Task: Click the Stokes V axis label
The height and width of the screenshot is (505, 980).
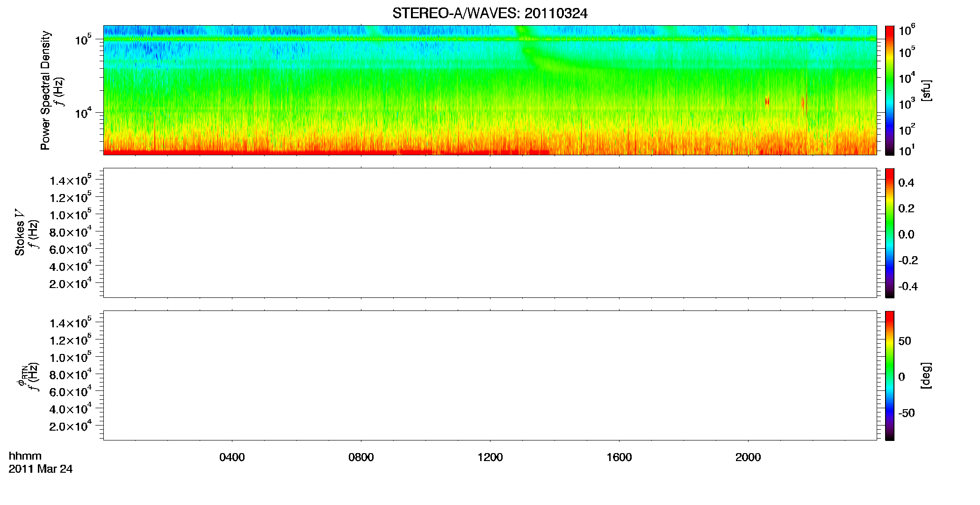Action: pyautogui.click(x=20, y=232)
